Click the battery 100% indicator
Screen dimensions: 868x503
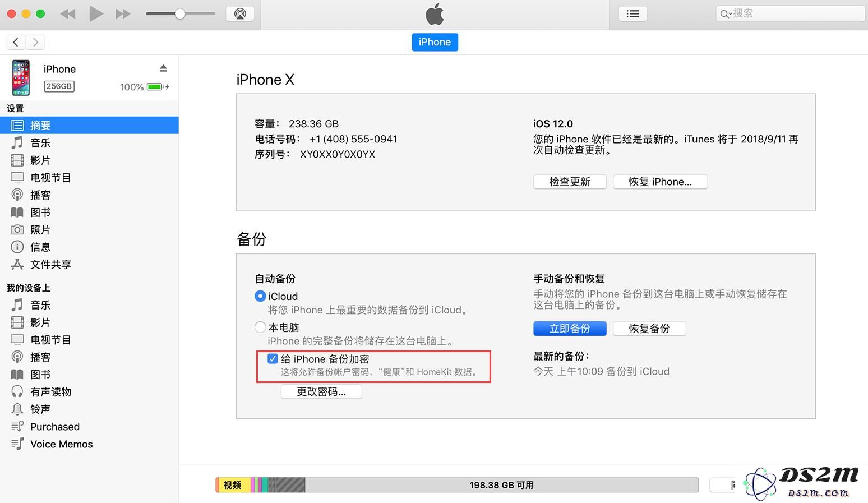tap(144, 87)
